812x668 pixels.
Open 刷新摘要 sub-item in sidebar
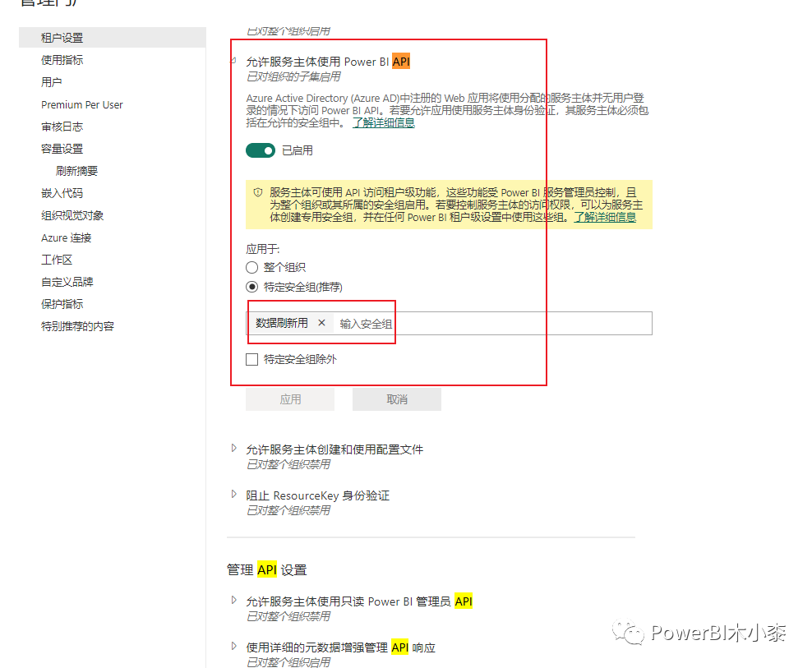coord(76,172)
